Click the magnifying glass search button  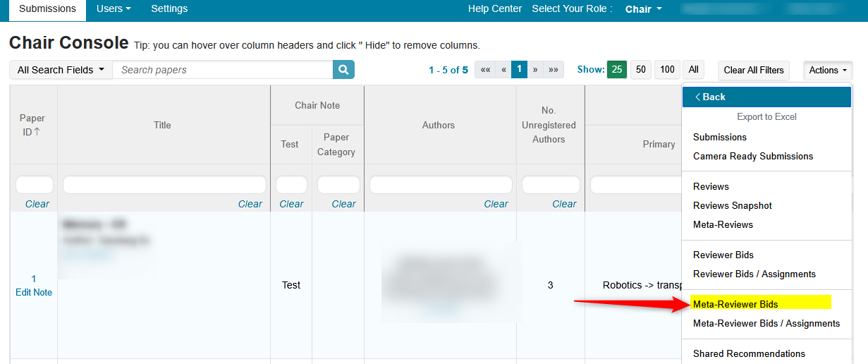pyautogui.click(x=343, y=70)
